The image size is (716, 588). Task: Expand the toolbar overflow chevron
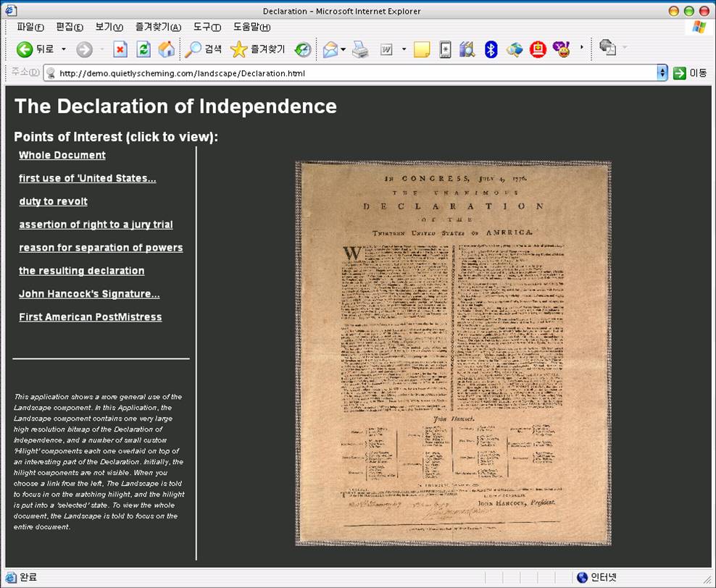click(581, 48)
